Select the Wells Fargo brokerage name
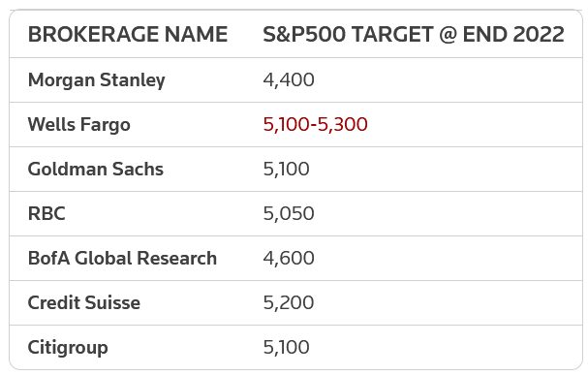 pos(79,124)
